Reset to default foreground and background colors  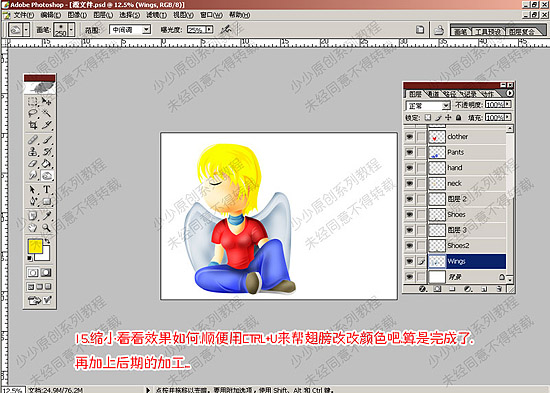pyautogui.click(x=30, y=258)
